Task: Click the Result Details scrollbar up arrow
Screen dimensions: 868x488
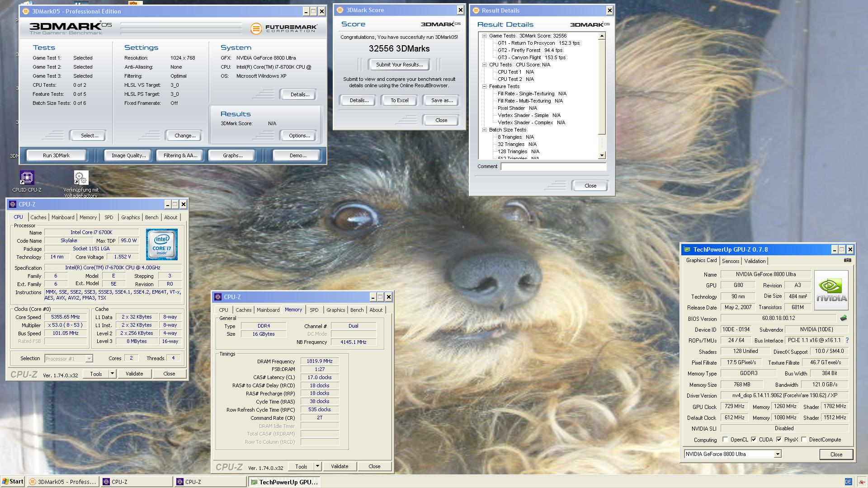Action: click(x=602, y=36)
